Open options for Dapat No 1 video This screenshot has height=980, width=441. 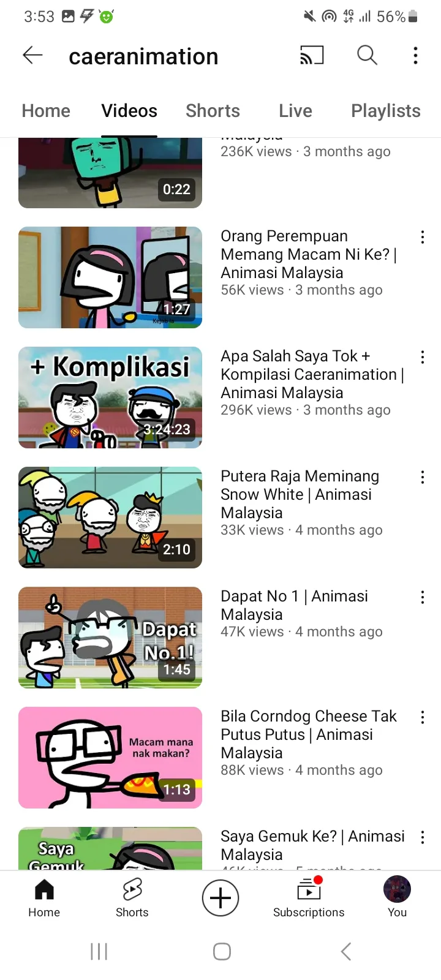423,597
